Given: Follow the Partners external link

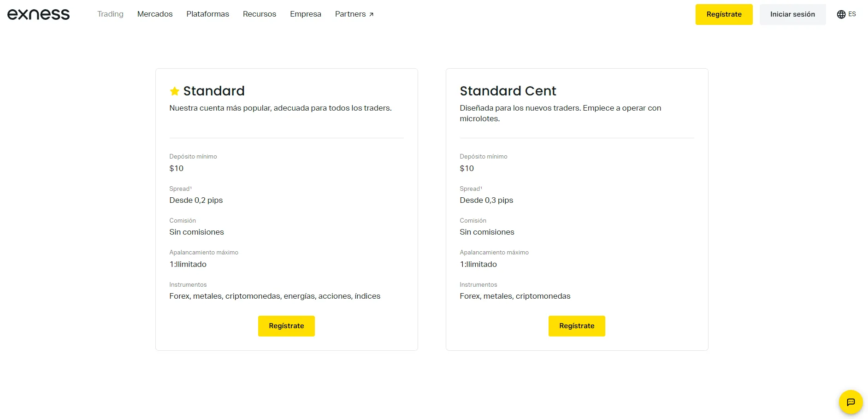Looking at the screenshot, I should pos(354,14).
